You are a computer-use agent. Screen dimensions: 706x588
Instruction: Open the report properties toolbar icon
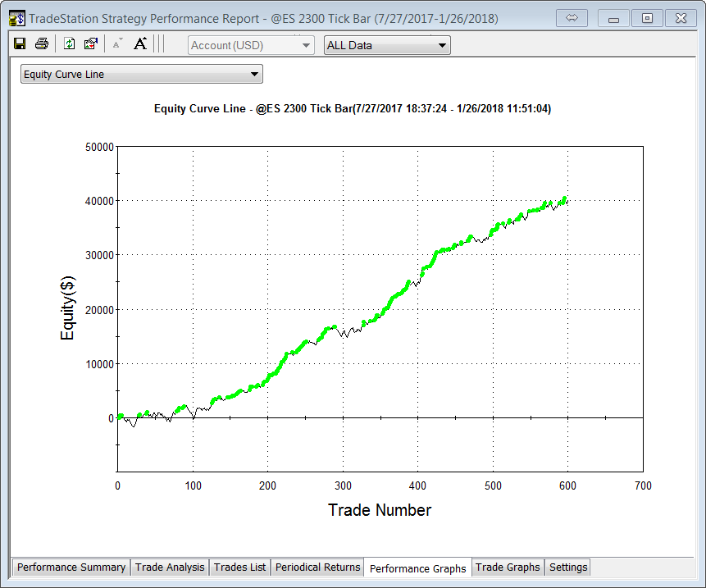point(91,44)
